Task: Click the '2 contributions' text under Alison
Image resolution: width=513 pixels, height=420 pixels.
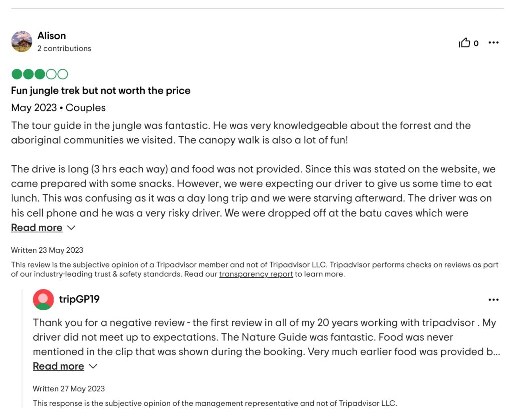Action: click(x=64, y=48)
